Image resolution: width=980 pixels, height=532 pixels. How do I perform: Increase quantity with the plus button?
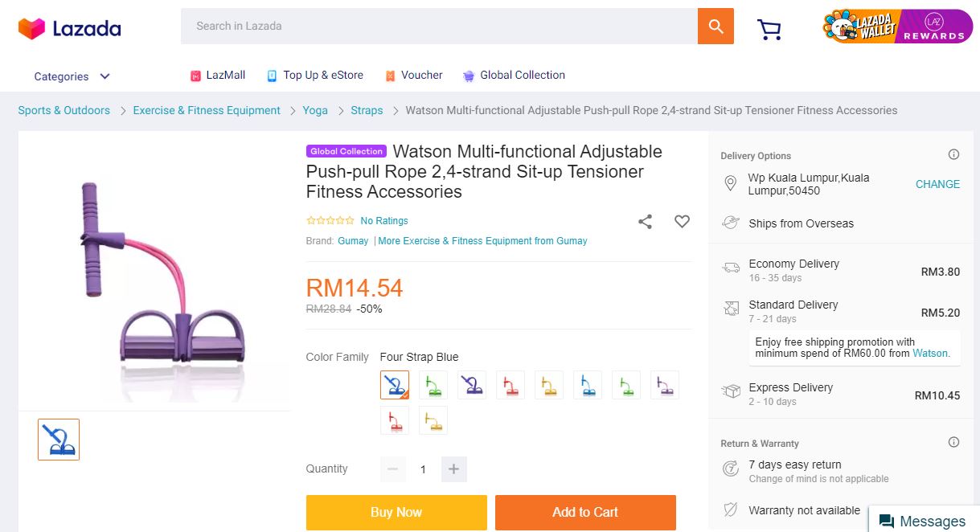(453, 469)
